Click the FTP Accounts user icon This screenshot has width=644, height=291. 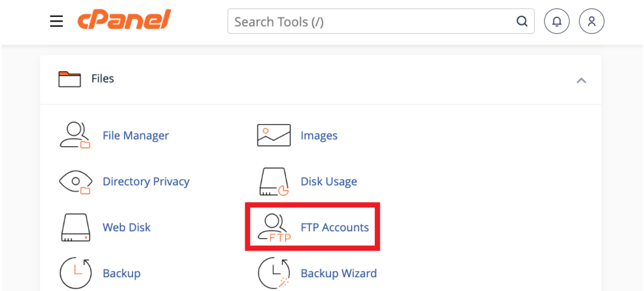274,227
